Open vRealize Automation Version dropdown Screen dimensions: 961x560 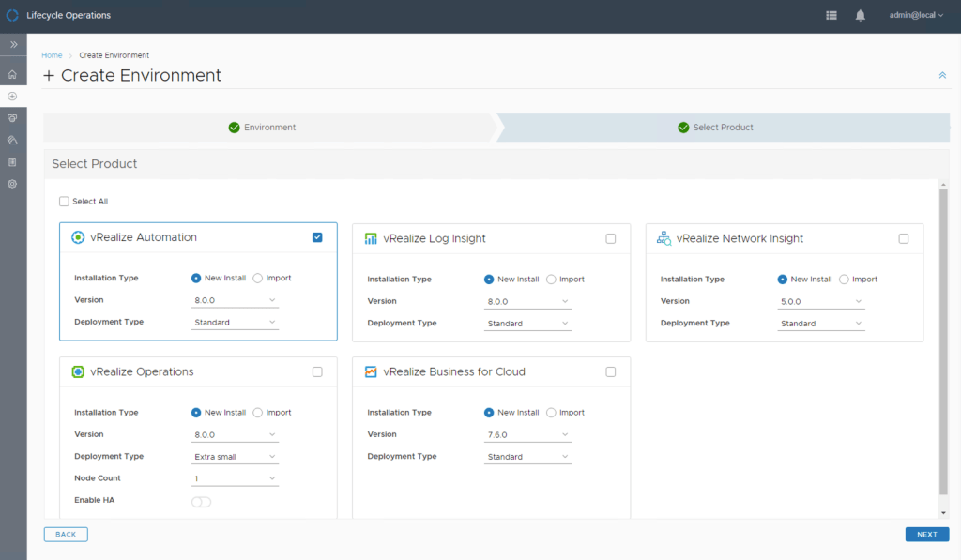(235, 300)
